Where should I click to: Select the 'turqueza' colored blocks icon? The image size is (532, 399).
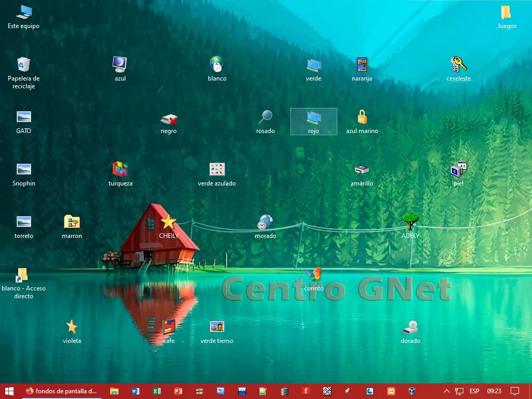click(120, 169)
